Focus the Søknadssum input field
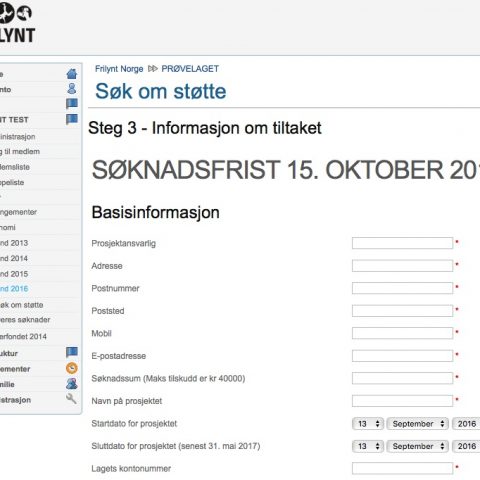The image size is (480, 480). tap(402, 378)
